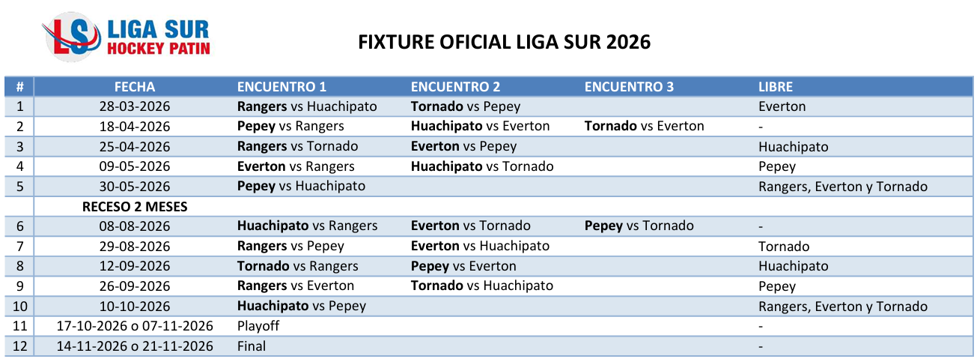Click the Tornado vs Everton match

pos(644,126)
